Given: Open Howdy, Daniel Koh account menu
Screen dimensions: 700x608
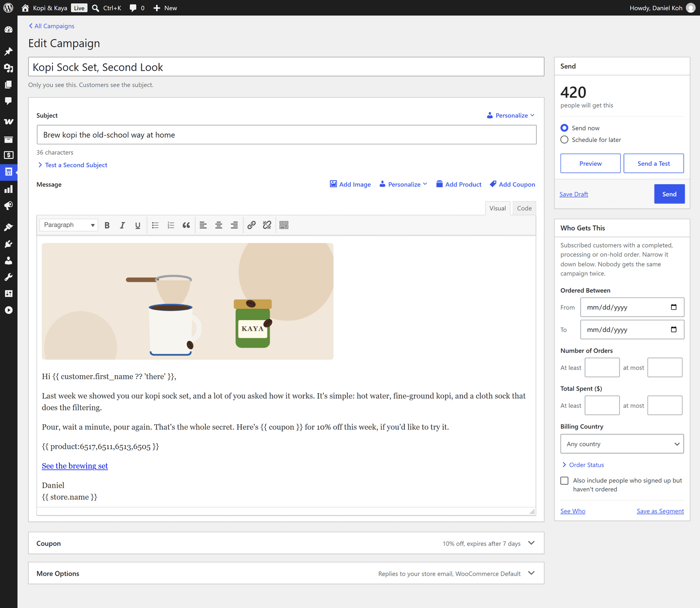Looking at the screenshot, I should click(662, 8).
